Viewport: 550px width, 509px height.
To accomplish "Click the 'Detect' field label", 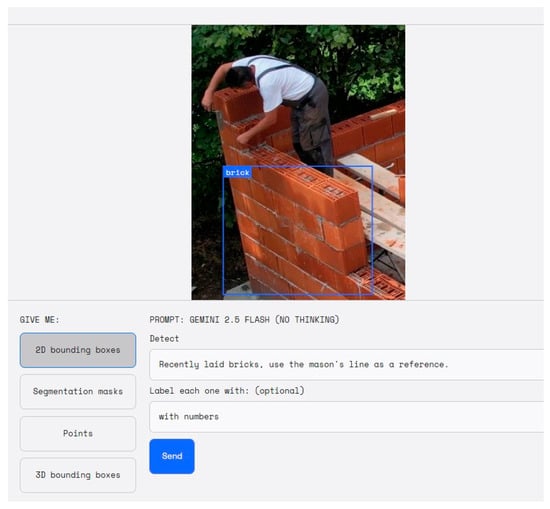I will click(164, 339).
